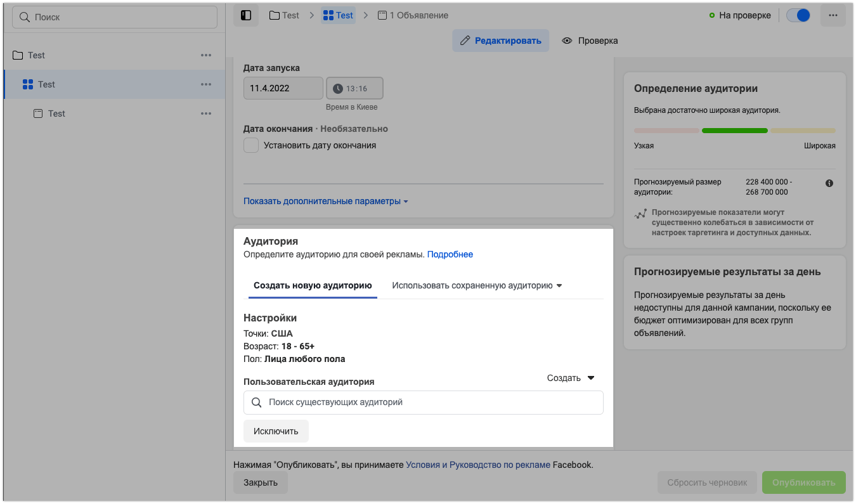Select the Создать новую аудиторию tab
Image resolution: width=856 pixels, height=504 pixels.
click(x=313, y=285)
